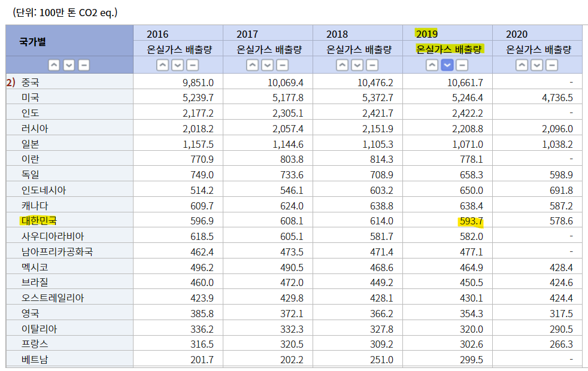Sort 2016 emissions descending

coord(177,65)
